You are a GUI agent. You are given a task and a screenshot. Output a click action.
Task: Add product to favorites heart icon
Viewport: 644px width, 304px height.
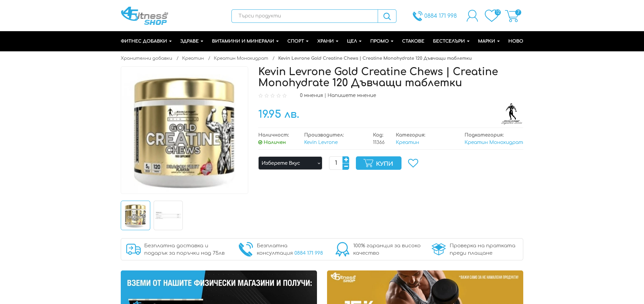tap(413, 163)
